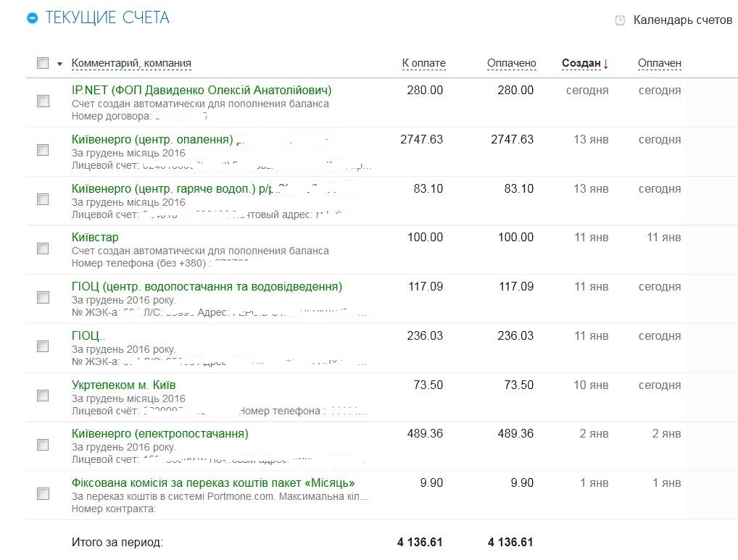This screenshot has width=738, height=560.
Task: Sort by К оплате column
Action: [423, 63]
